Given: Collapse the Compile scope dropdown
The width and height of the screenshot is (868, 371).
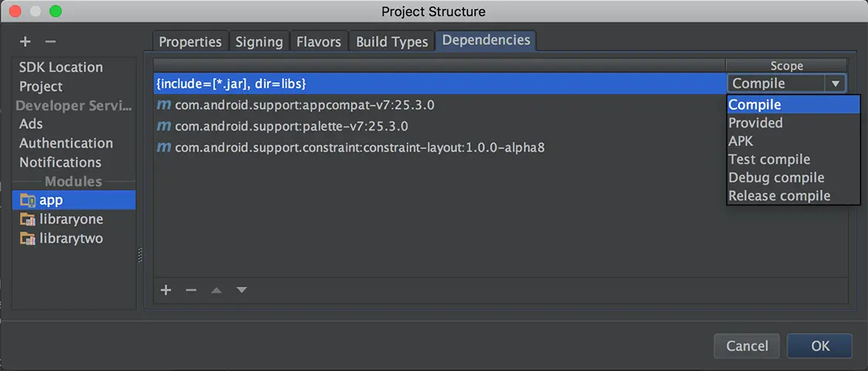Looking at the screenshot, I should coord(835,83).
